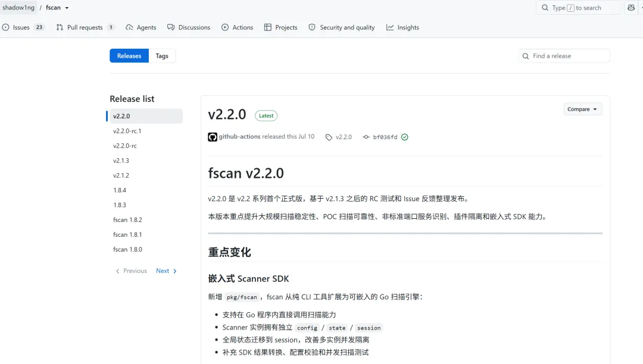Screen dimensions: 643x364
Task: Click the fscan repository name
Action: point(53,8)
